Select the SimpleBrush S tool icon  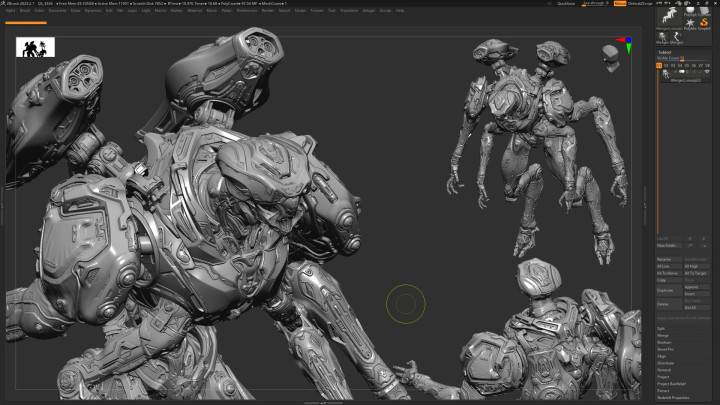[704, 21]
